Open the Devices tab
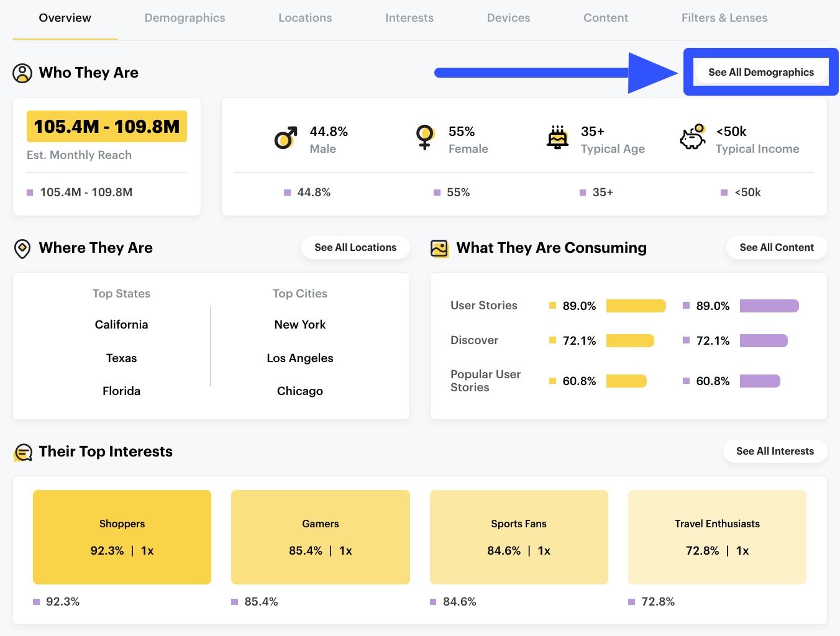This screenshot has height=636, width=840. 508,17
